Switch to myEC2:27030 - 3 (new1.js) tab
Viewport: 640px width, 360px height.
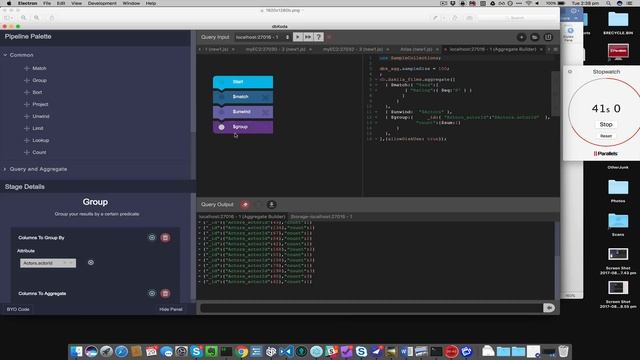point(276,49)
